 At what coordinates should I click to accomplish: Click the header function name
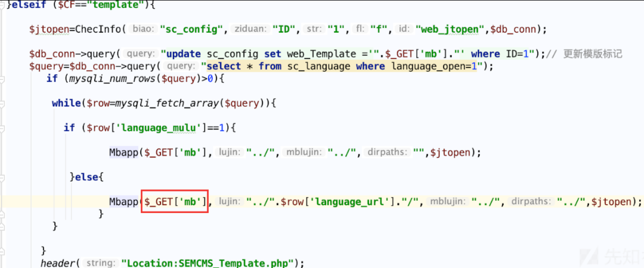pos(57,262)
